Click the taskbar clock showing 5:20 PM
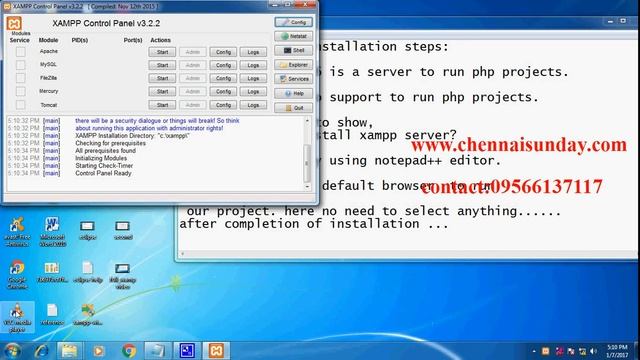Image resolution: width=640 pixels, height=360 pixels. [x=617, y=351]
